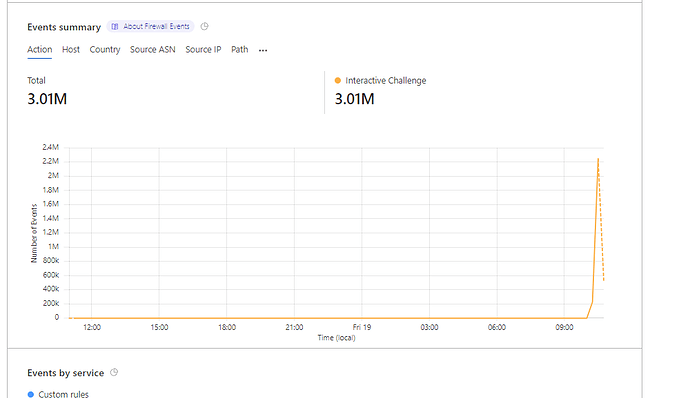Switch to the Path tab
690x398 pixels.
click(240, 49)
